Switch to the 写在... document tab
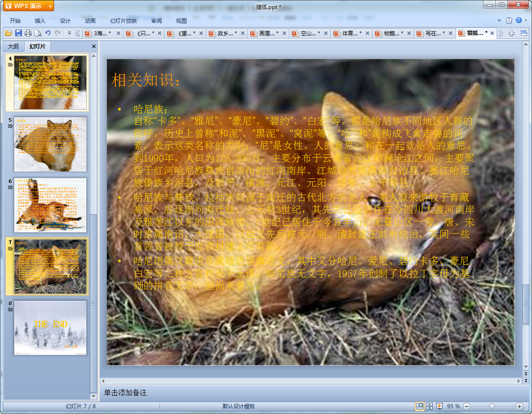This screenshot has height=414, width=532. pos(434,33)
